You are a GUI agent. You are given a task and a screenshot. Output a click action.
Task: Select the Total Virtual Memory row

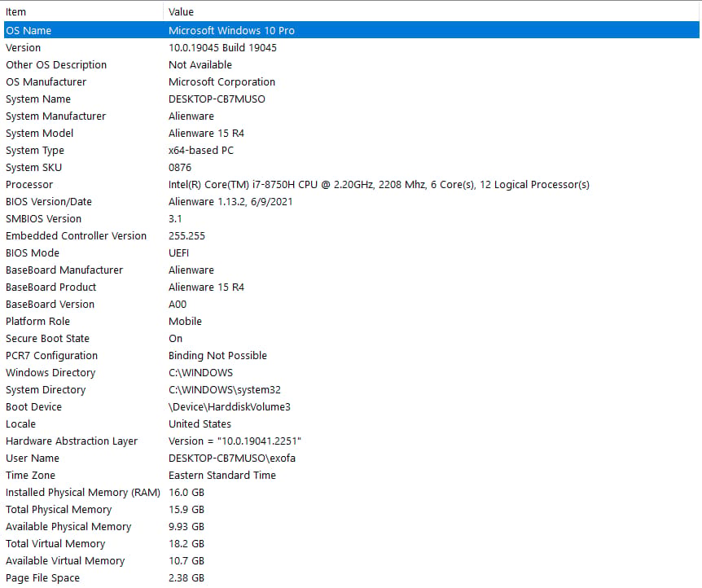tap(352, 544)
